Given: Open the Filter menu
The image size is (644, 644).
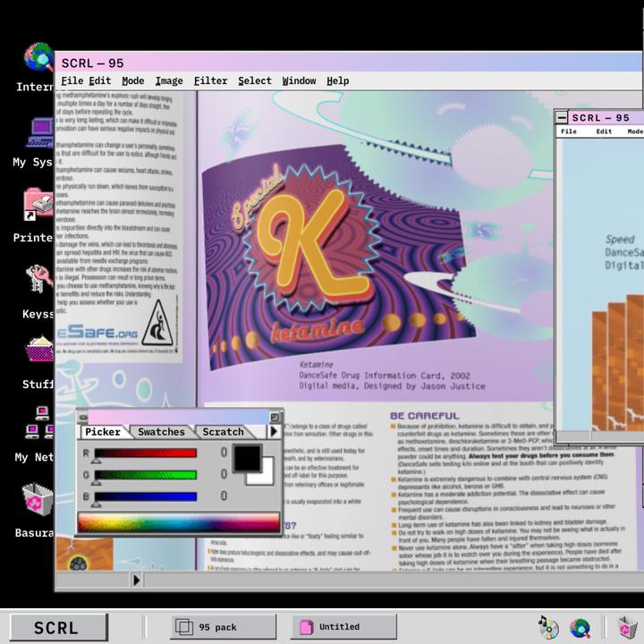Looking at the screenshot, I should tap(210, 80).
